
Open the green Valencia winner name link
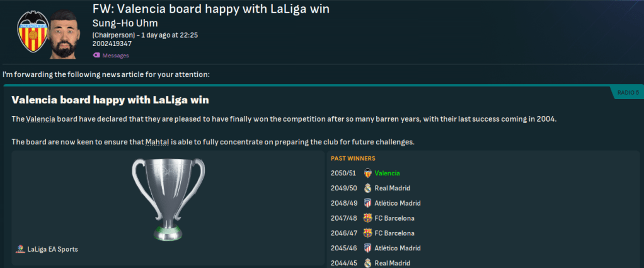pos(387,173)
